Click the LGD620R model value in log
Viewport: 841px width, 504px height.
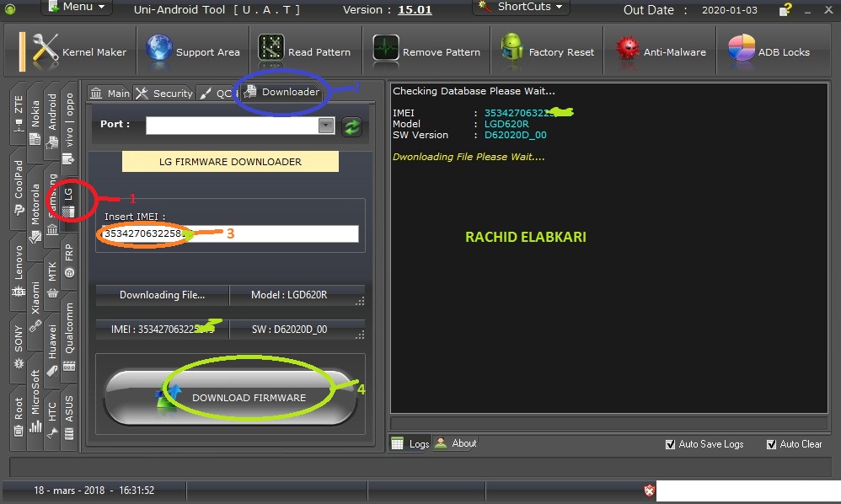[506, 124]
